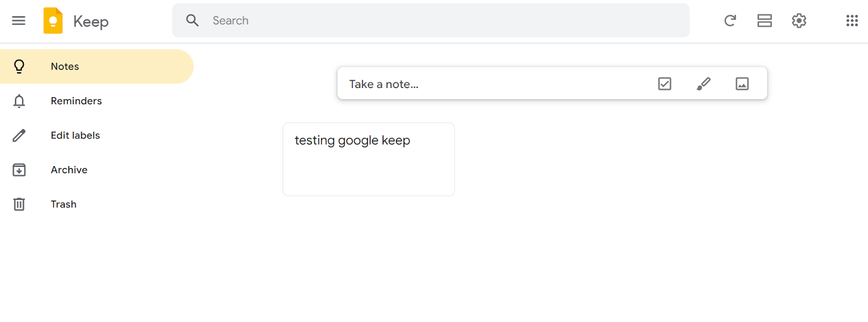
Task: Start a new note with drawing
Action: pos(703,84)
